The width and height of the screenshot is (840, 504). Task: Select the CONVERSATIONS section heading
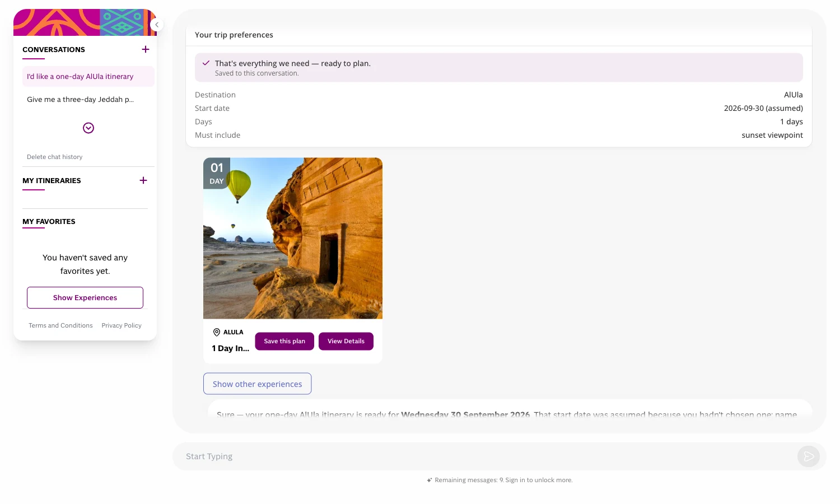[x=54, y=49]
